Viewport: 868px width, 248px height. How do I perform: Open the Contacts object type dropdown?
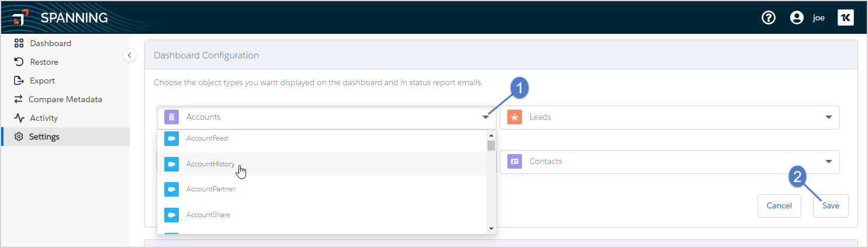(670, 162)
